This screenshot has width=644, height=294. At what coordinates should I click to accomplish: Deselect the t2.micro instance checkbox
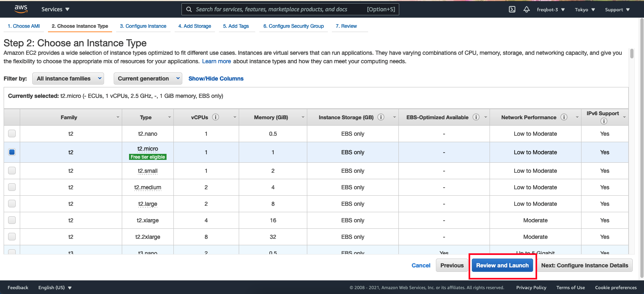click(12, 152)
